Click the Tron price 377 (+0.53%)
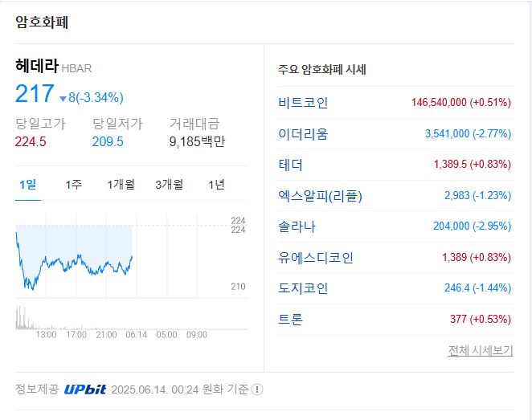The image size is (532, 420). (x=481, y=319)
